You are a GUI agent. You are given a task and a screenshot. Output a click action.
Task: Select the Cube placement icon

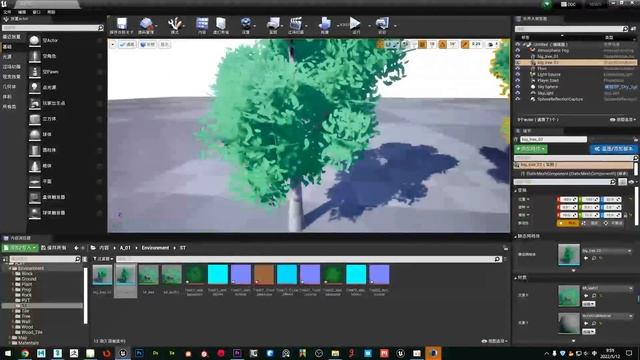coord(35,119)
